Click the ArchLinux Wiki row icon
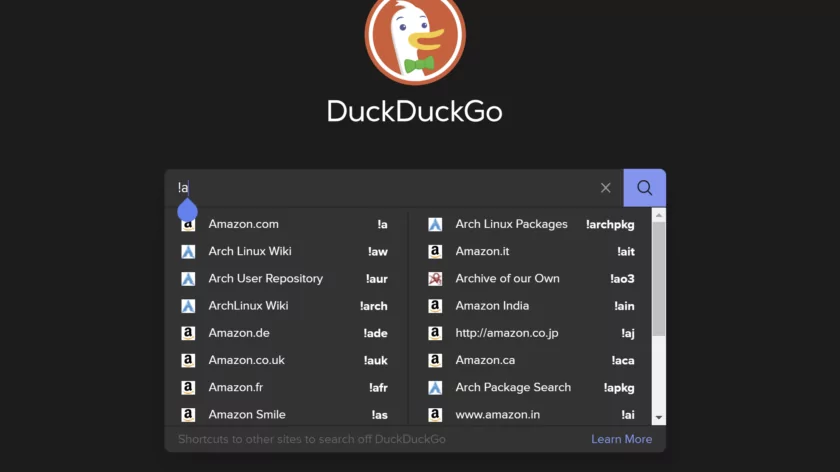The image size is (840, 472). pos(188,306)
